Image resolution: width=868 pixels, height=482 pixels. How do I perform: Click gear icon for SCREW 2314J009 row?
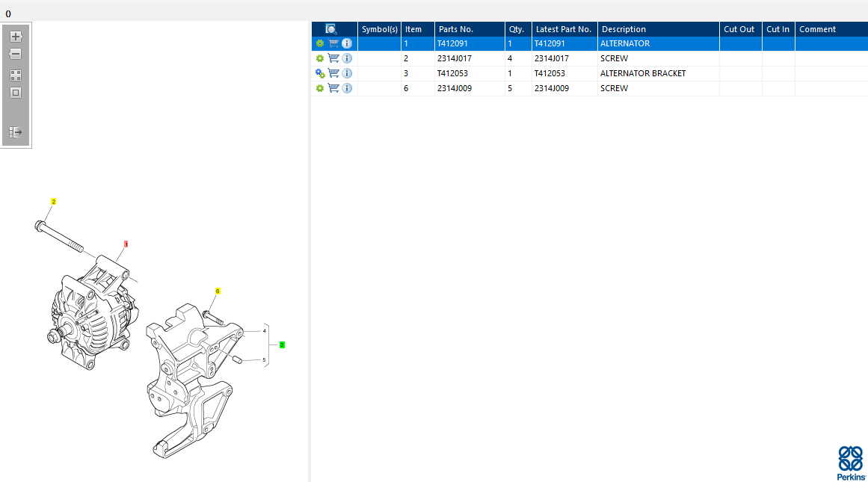click(x=319, y=88)
